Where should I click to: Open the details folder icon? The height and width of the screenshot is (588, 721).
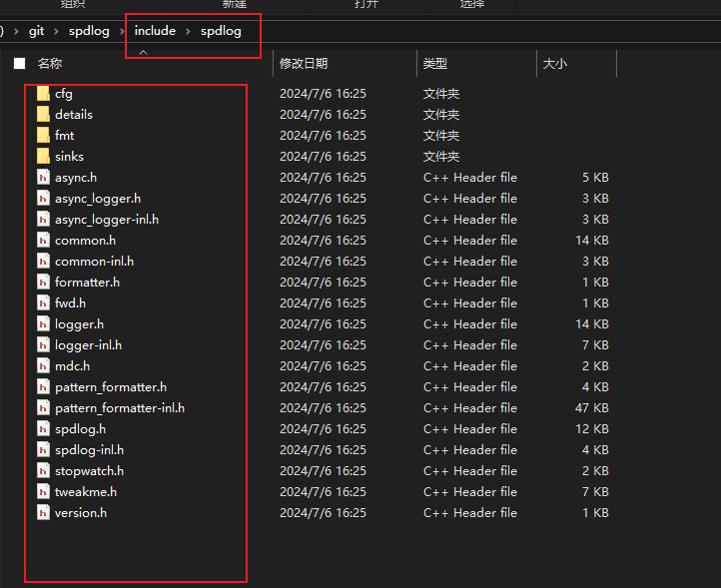coord(43,115)
